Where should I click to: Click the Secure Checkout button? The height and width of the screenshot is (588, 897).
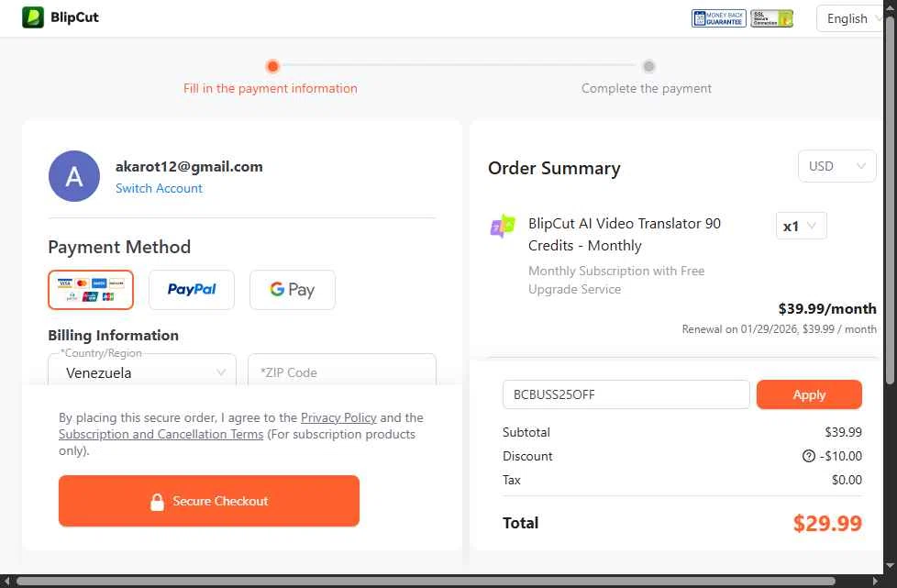[209, 501]
